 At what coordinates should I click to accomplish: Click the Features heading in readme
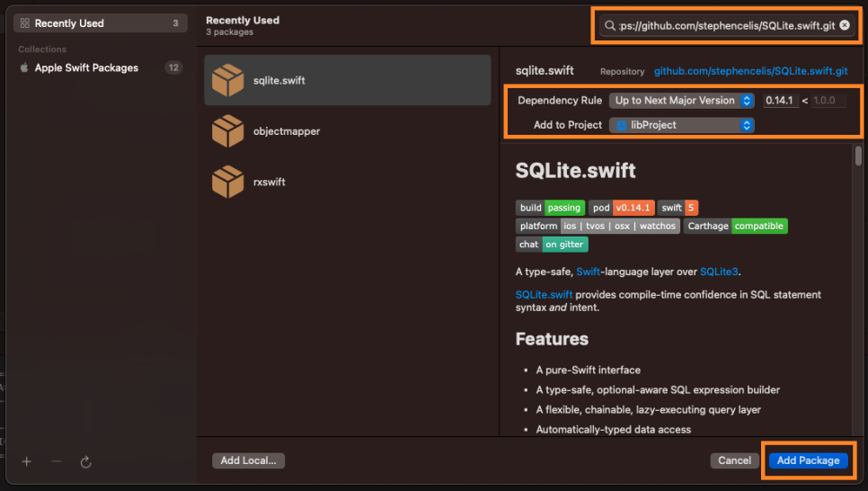(x=552, y=339)
